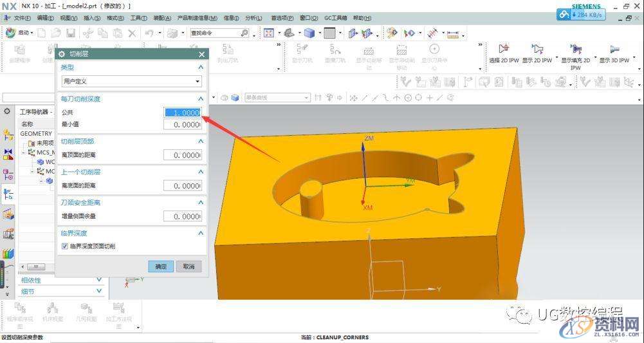Click the 显示 2D IPW icon
Screen dimensions: 644x343
click(x=537, y=49)
